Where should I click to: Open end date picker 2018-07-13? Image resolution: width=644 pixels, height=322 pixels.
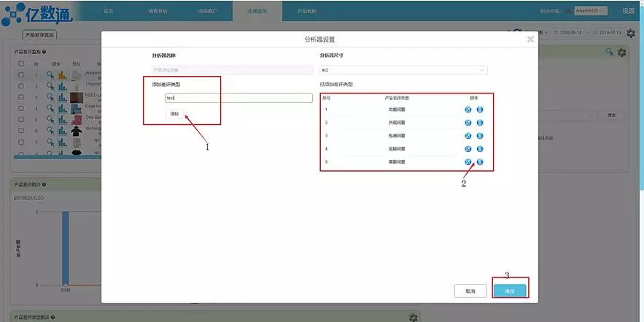tap(608, 32)
